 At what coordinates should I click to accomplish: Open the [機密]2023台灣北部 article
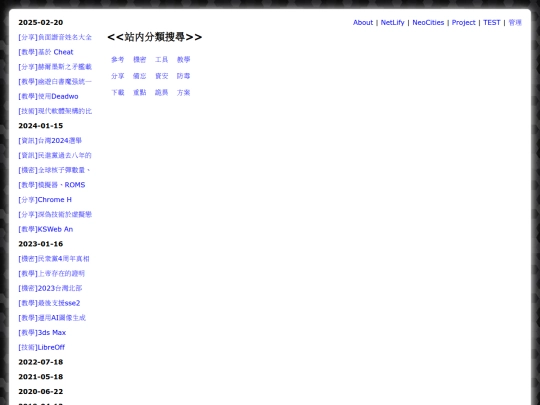point(50,288)
